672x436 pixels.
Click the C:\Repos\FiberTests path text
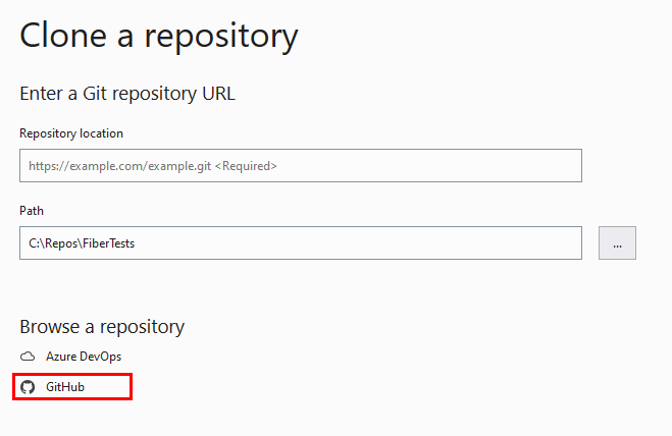point(81,243)
